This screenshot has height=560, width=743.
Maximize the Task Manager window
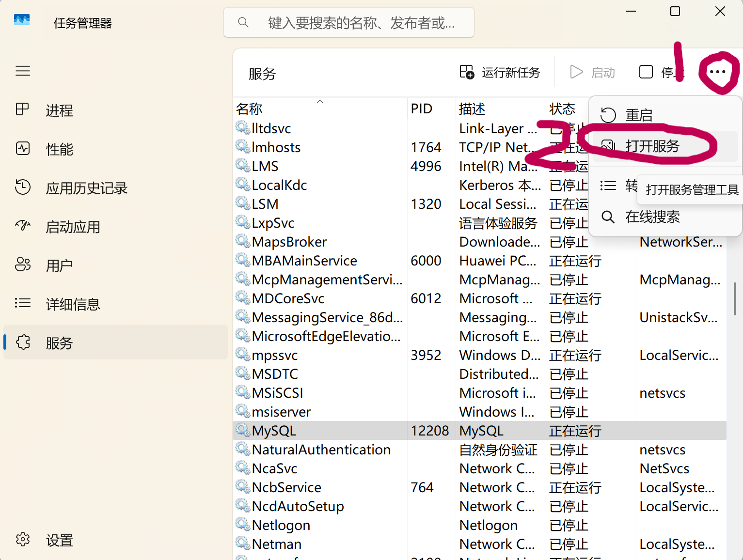675,11
